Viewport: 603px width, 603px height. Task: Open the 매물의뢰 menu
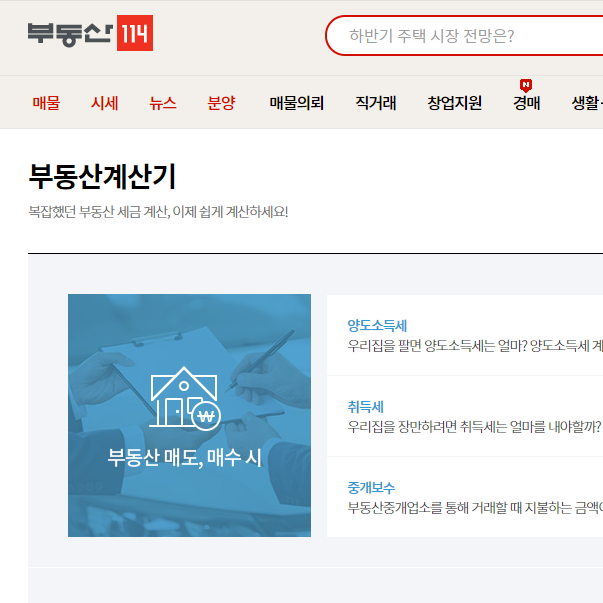[297, 103]
